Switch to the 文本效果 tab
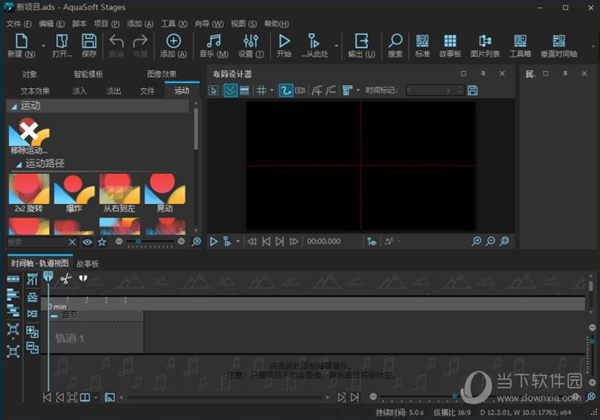600x420 pixels. point(35,91)
